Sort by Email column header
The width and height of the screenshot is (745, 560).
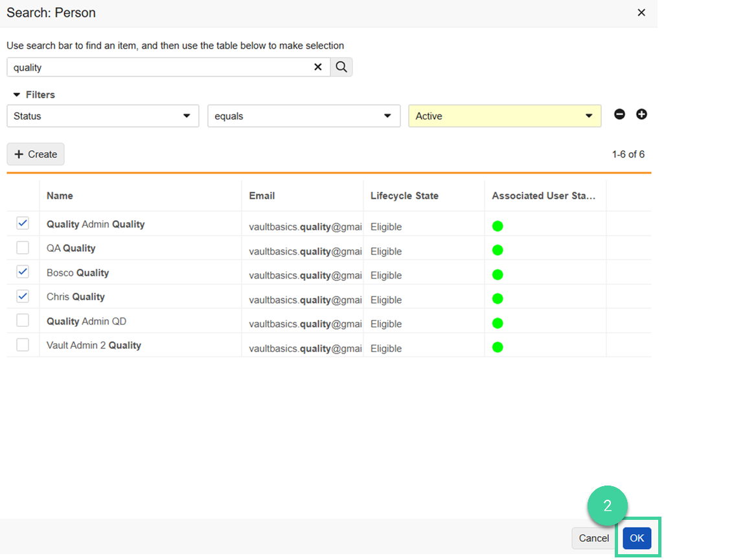pyautogui.click(x=262, y=196)
